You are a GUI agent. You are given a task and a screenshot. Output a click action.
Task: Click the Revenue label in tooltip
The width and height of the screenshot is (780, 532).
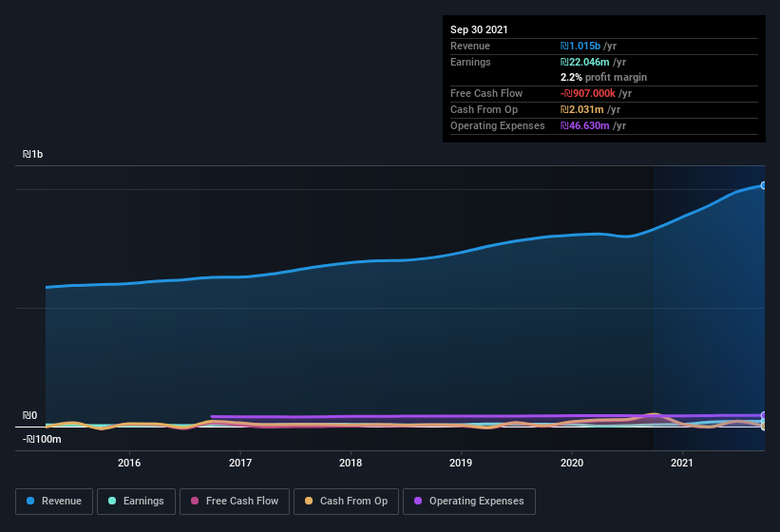tap(470, 47)
